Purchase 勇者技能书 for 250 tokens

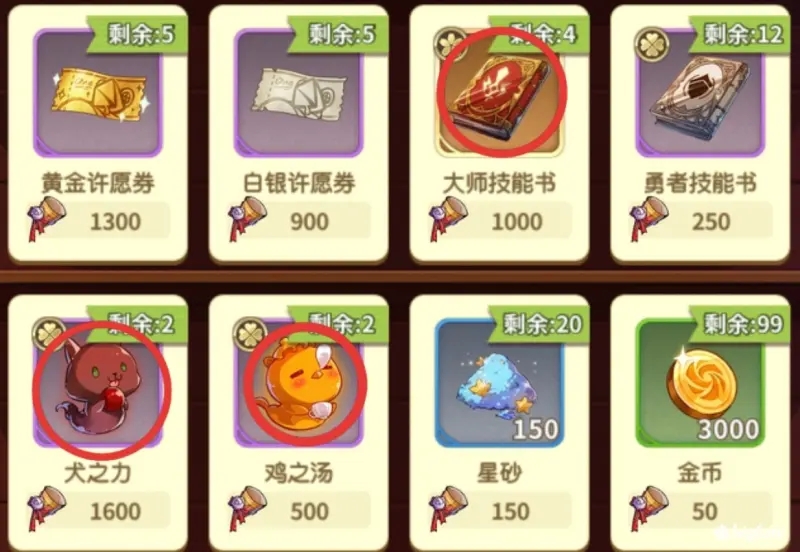[x=701, y=221]
